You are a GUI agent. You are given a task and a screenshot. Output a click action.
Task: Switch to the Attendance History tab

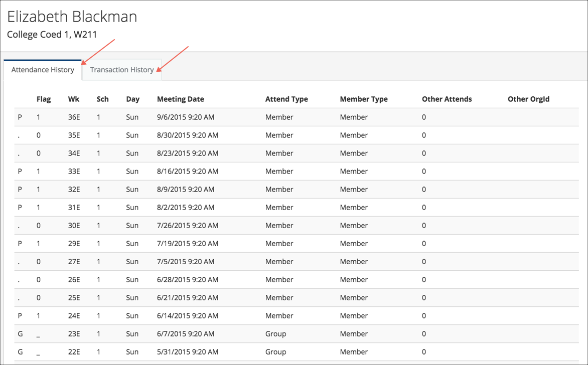point(43,70)
